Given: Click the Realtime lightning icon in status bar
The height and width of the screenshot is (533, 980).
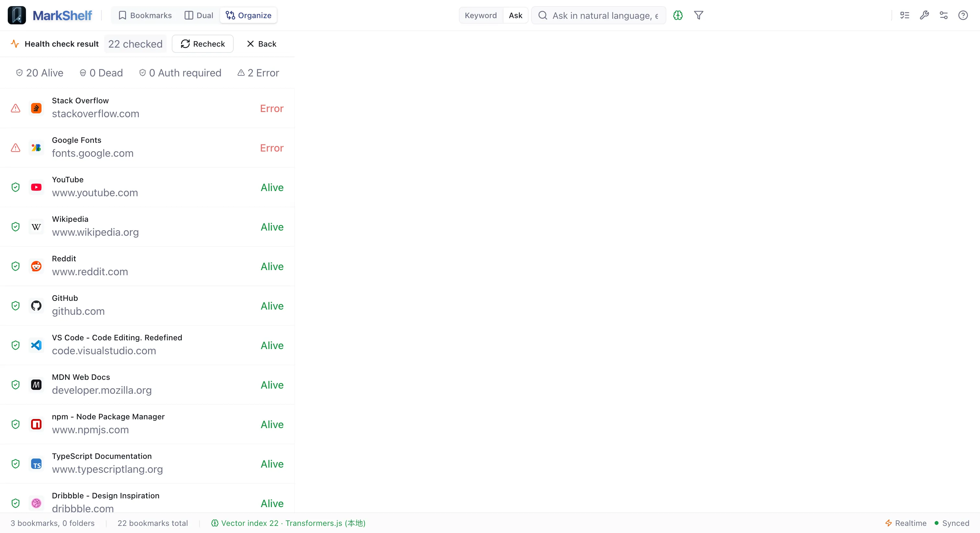Looking at the screenshot, I should 889,523.
